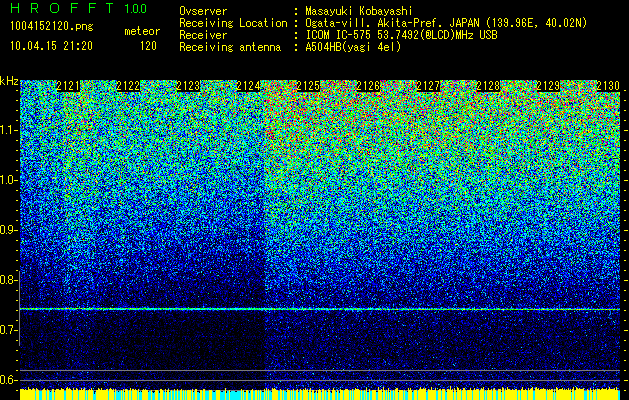The height and width of the screenshot is (400, 629).
Task: Click the Receiving antenna label
Action: [230, 47]
